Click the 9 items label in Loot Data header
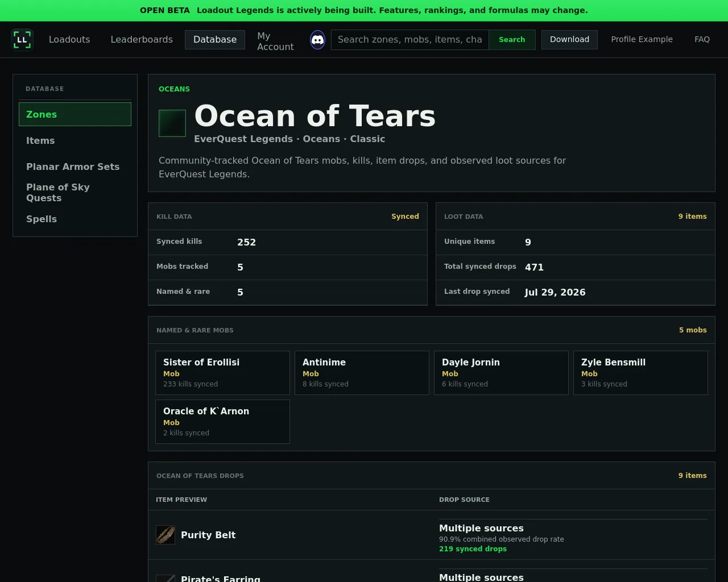 693,217
